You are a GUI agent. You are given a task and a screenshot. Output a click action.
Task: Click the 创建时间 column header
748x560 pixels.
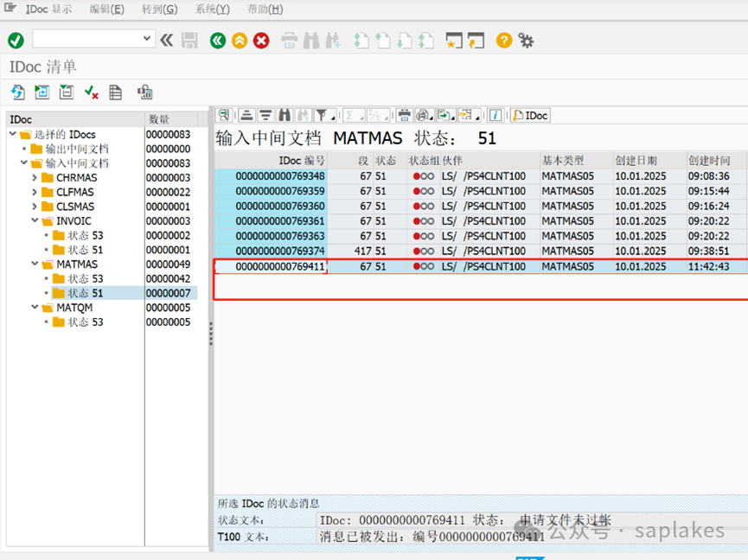(708, 161)
